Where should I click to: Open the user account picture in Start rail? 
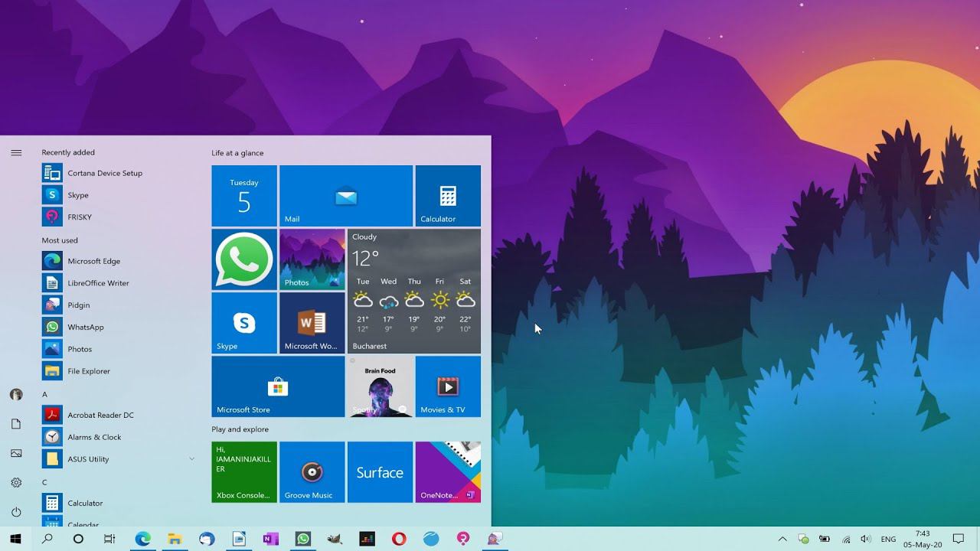click(x=16, y=395)
